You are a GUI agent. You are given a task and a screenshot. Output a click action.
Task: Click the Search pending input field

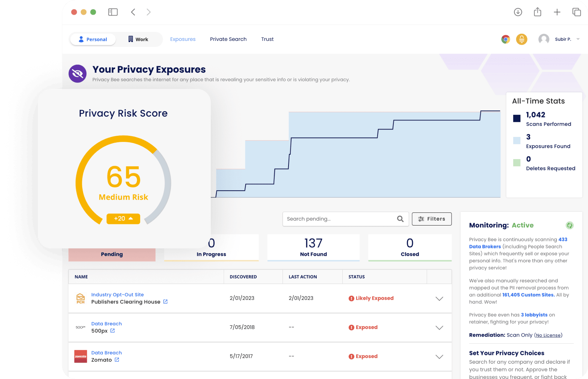(x=338, y=219)
